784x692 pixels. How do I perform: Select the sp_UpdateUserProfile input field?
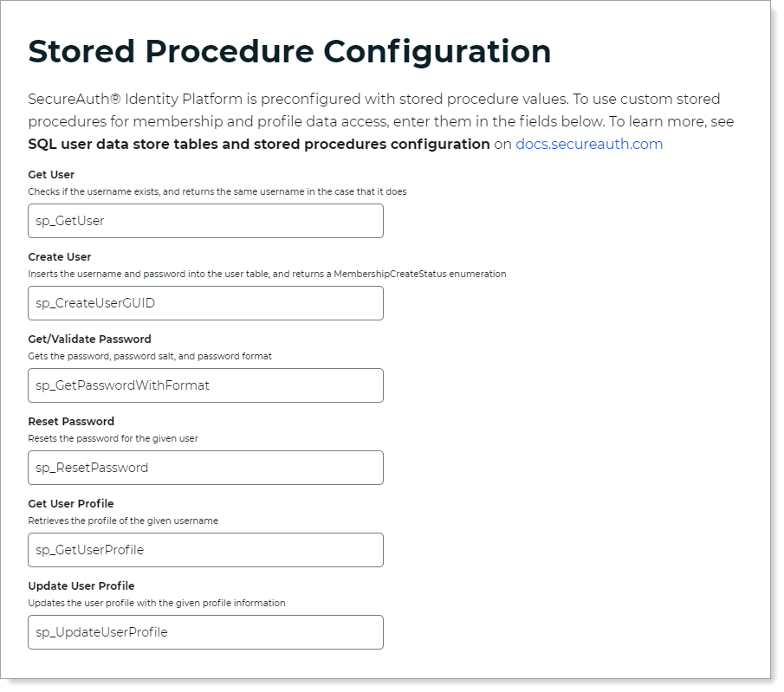pyautogui.click(x=205, y=631)
